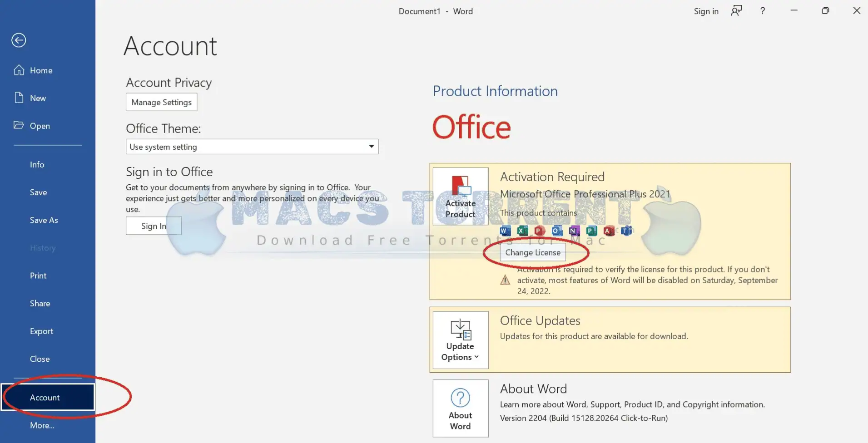The image size is (868, 443).
Task: Click the Change License button
Action: [533, 252]
